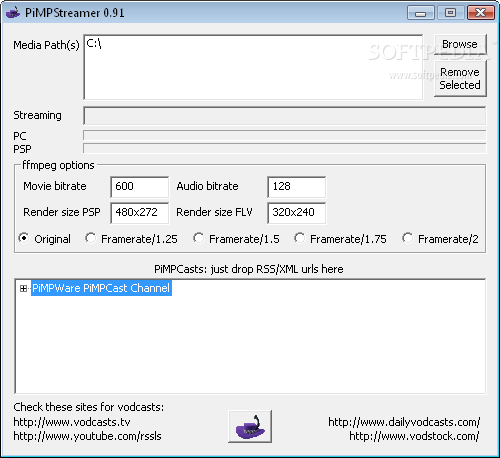Select PiMPWare PiMPCast Channel tree item
The width and height of the screenshot is (500, 458).
[101, 288]
